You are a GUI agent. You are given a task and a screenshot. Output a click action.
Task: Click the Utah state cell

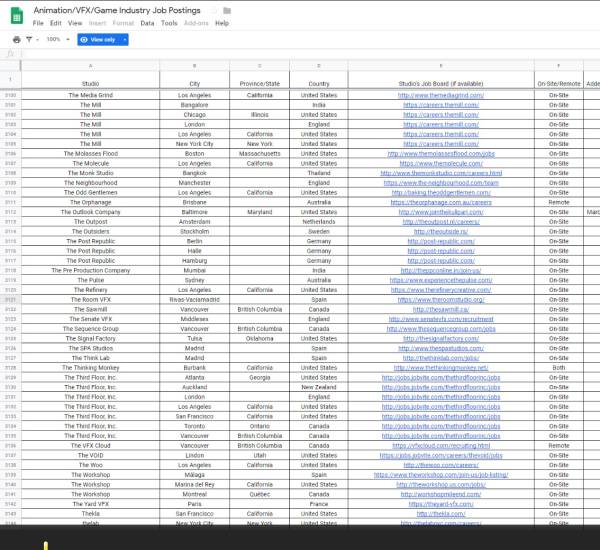(x=259, y=455)
